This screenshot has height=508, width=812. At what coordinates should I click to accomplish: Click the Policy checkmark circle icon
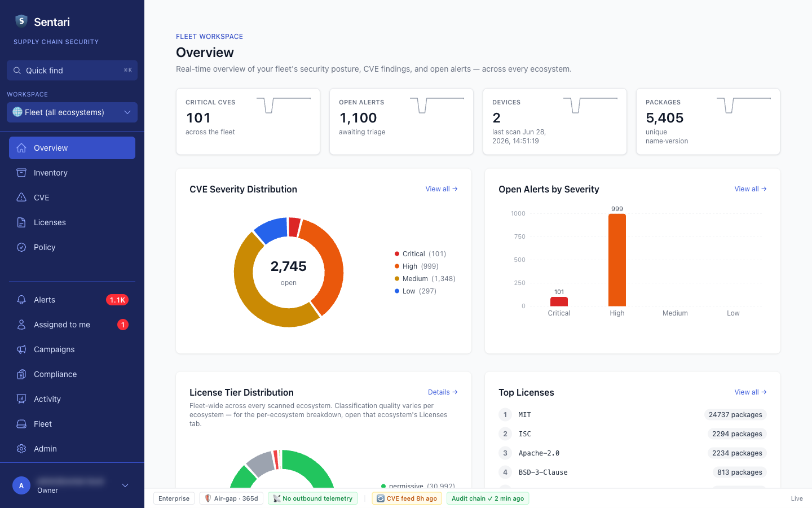coord(21,247)
